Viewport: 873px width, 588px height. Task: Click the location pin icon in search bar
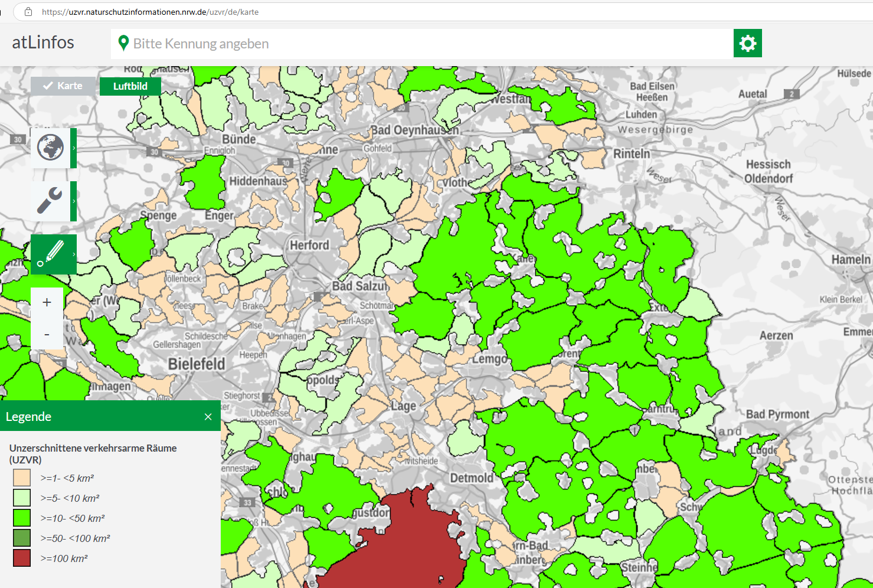click(123, 43)
